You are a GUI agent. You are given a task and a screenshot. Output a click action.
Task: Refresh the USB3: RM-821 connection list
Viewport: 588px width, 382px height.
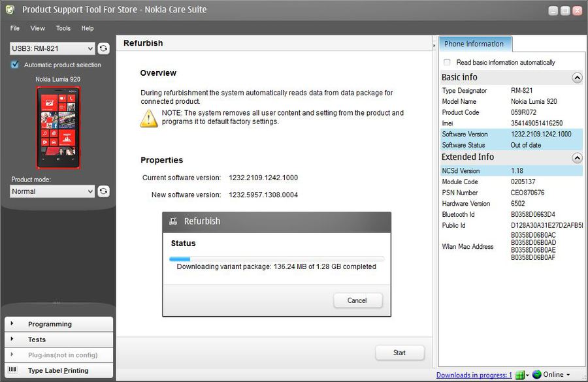pyautogui.click(x=103, y=48)
